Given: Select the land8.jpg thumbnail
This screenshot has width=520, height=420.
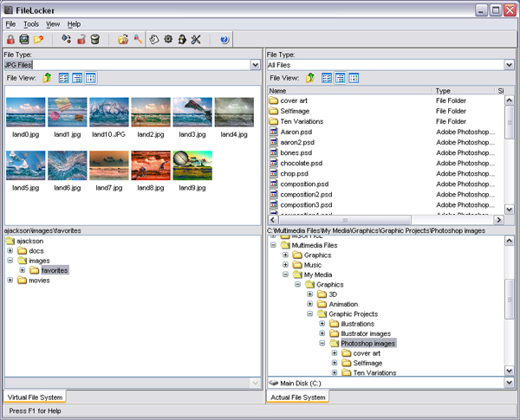Looking at the screenshot, I should click(x=151, y=165).
